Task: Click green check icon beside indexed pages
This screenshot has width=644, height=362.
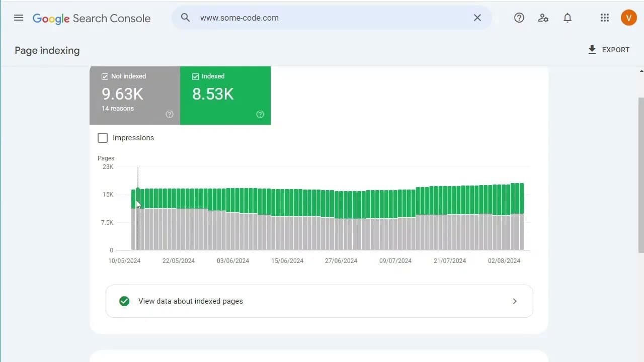Action: click(x=124, y=301)
